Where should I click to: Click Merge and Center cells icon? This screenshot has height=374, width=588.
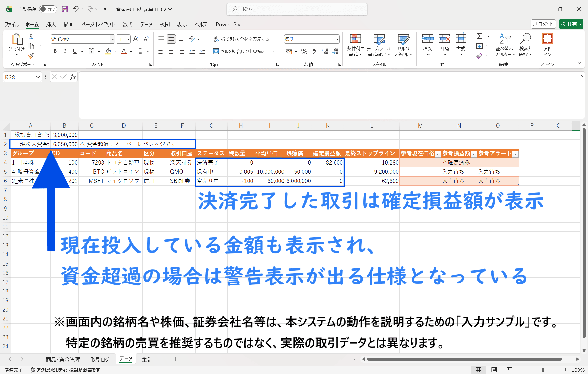(x=216, y=51)
